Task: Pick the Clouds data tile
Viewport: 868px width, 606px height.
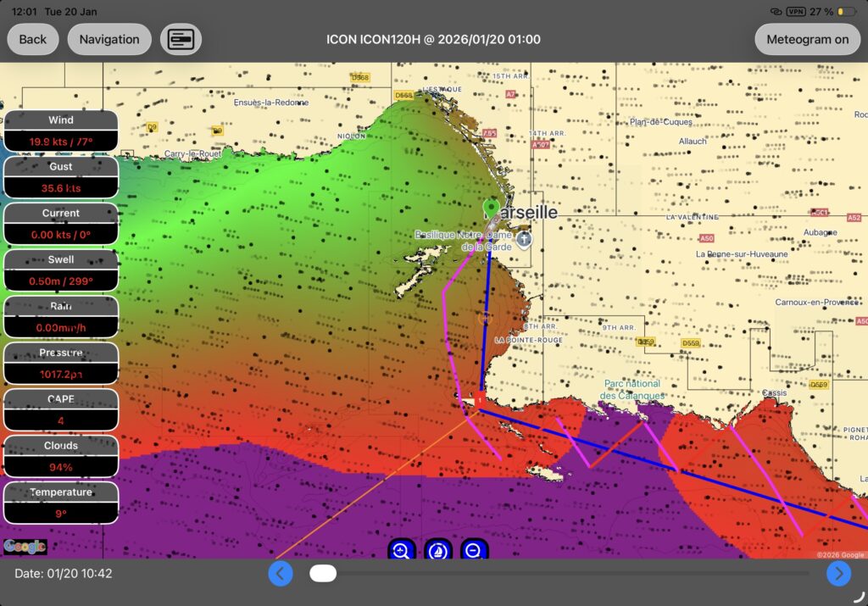Action: coord(61,456)
